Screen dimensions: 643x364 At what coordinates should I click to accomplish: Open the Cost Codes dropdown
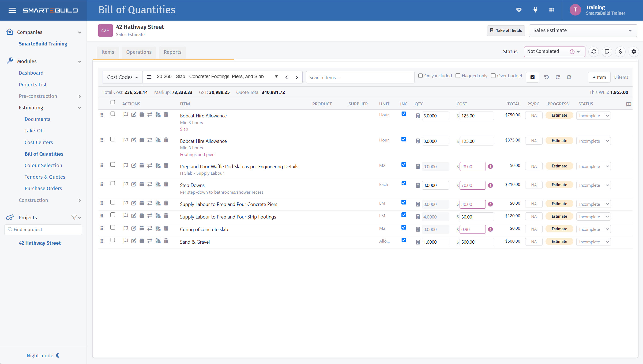(122, 77)
